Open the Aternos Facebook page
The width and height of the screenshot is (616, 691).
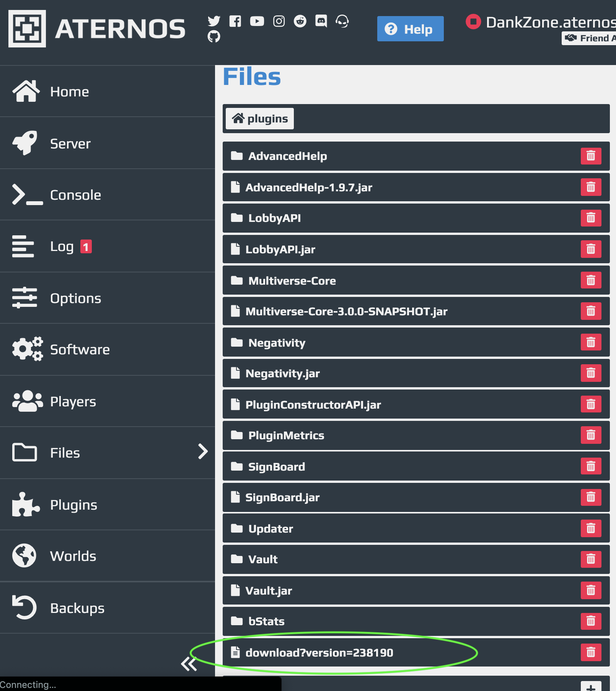(x=235, y=21)
